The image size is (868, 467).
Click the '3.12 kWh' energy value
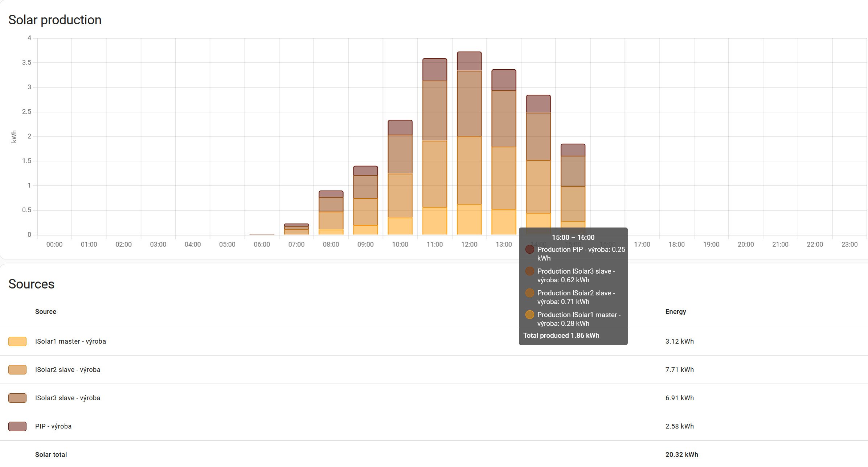click(680, 341)
